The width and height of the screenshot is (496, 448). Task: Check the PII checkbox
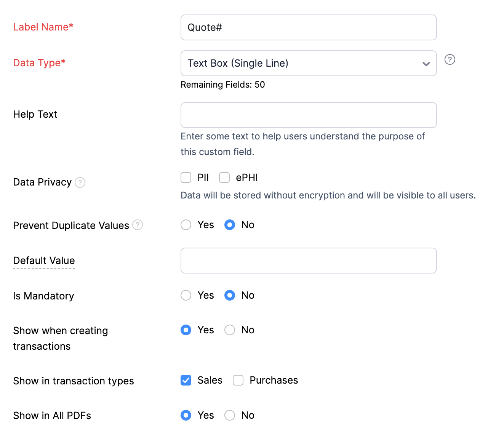point(186,178)
